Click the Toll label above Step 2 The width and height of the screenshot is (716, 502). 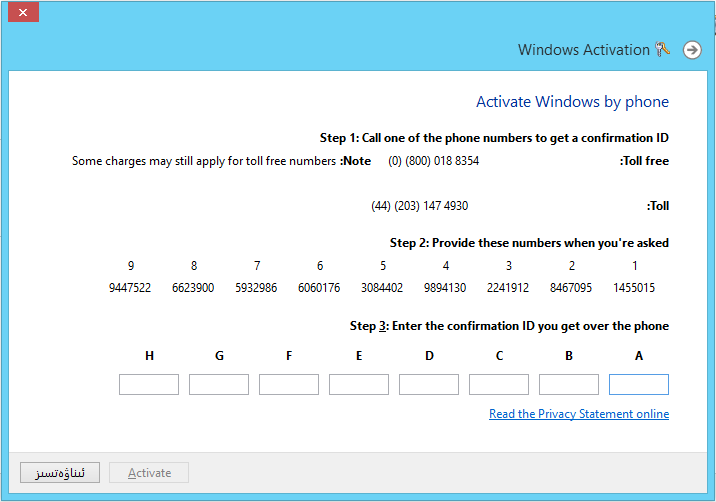click(658, 206)
